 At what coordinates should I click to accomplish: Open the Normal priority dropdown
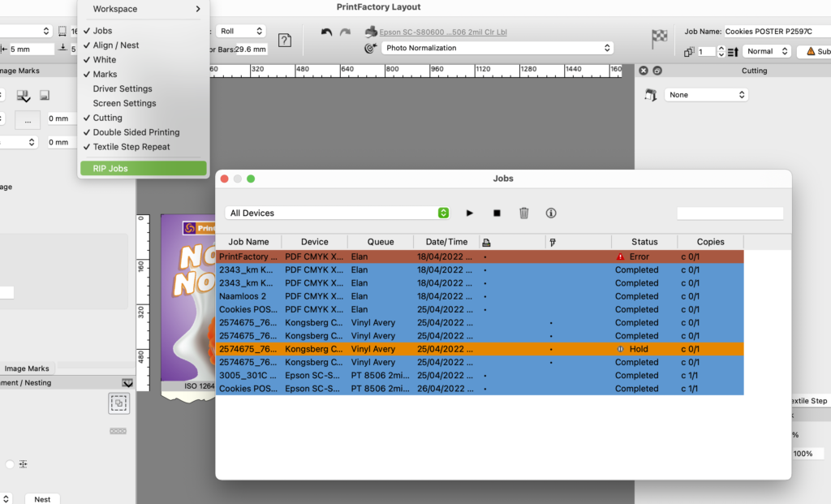point(766,51)
